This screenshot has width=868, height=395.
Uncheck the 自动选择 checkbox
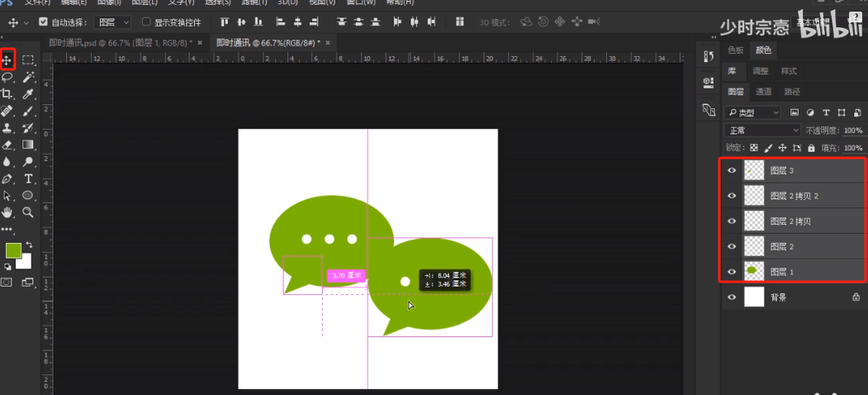click(x=44, y=22)
